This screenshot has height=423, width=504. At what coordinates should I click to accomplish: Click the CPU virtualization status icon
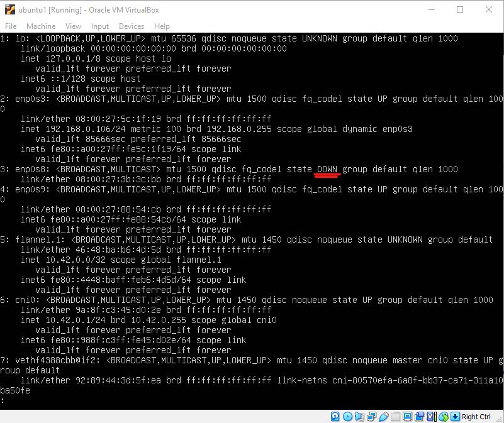click(432, 417)
